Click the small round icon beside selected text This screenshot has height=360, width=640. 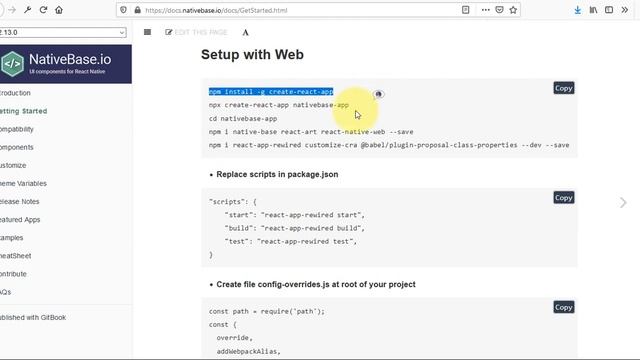(378, 94)
